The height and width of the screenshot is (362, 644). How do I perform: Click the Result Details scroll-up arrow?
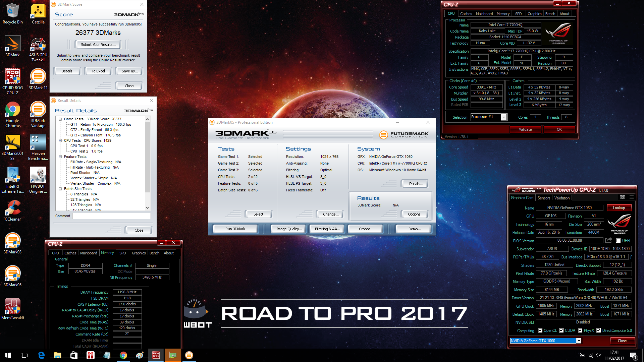[x=147, y=119]
